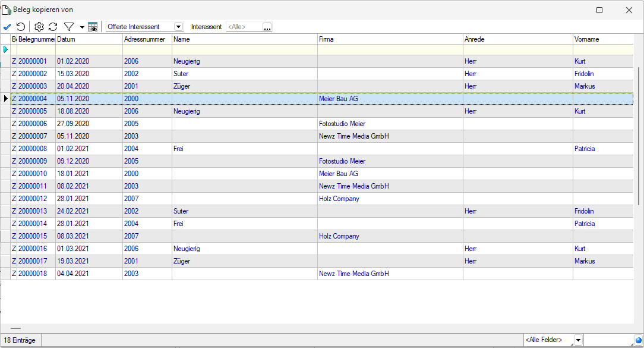The width and height of the screenshot is (644, 348).
Task: Click the document icon in the title bar
Action: click(x=7, y=10)
